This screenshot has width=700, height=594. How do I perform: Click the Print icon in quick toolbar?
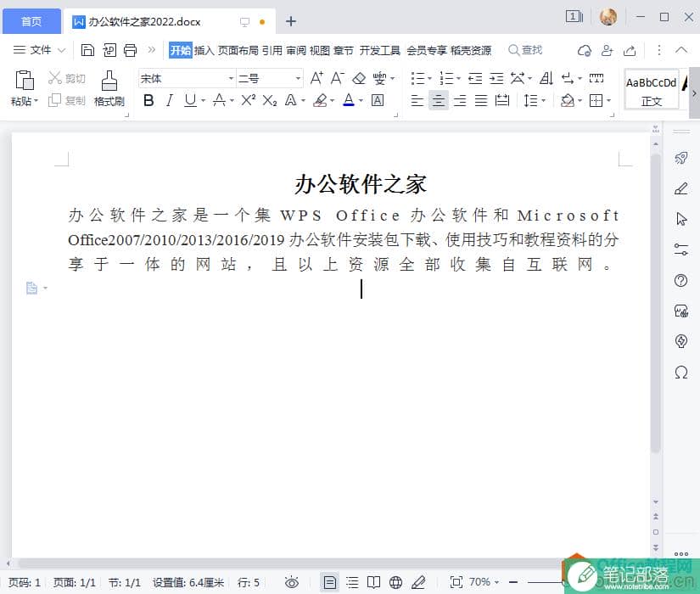[131, 50]
